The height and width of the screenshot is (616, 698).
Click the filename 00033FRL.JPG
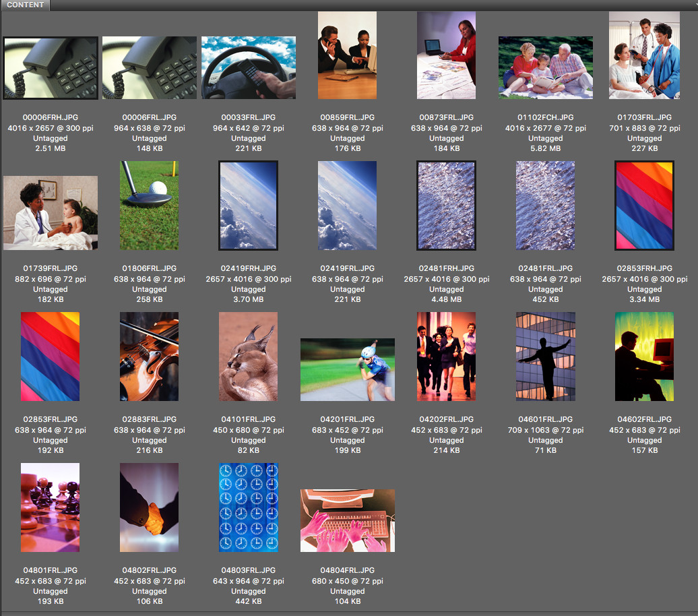coord(249,117)
